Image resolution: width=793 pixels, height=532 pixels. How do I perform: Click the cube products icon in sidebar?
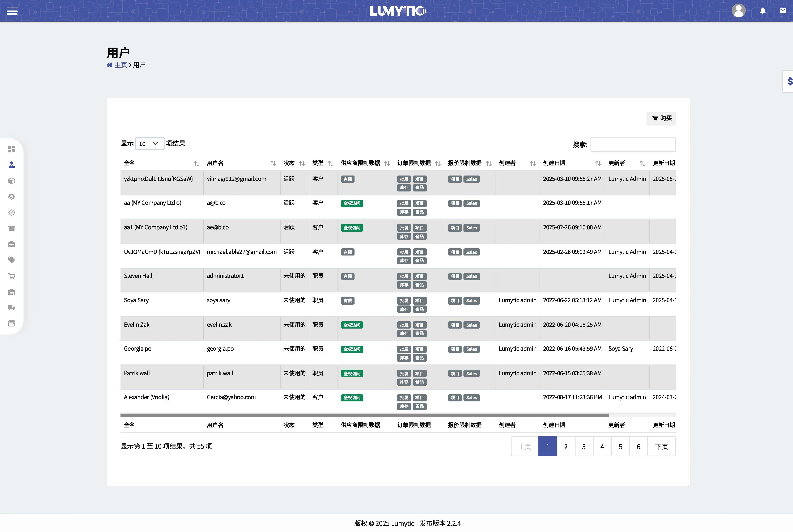coord(12,181)
